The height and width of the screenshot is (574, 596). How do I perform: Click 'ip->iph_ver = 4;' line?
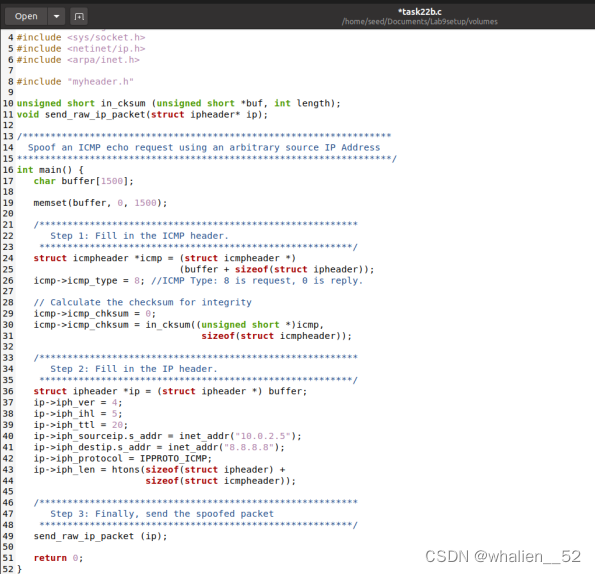click(78, 403)
